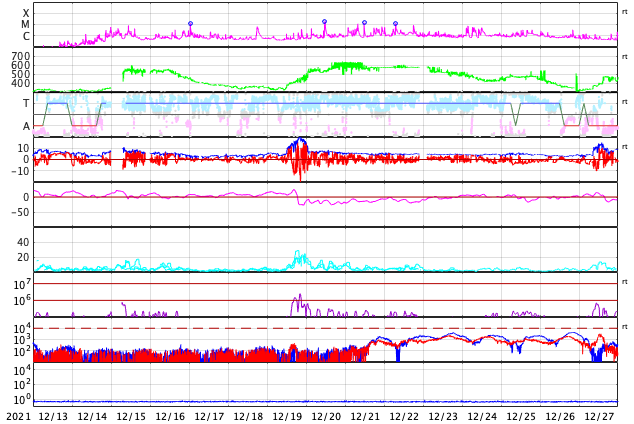634x424 pixels.
Task: Click the '600' axis label
Action: tap(21, 65)
